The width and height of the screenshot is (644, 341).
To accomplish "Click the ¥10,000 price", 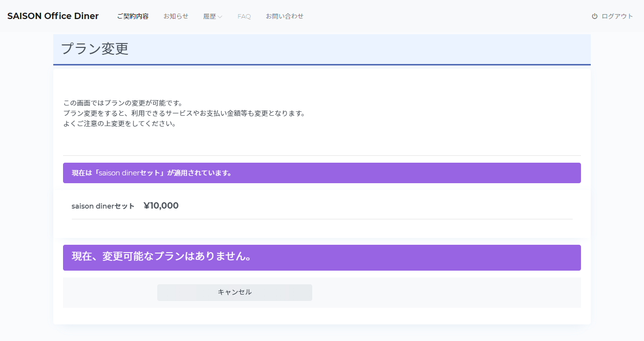I will click(x=161, y=206).
